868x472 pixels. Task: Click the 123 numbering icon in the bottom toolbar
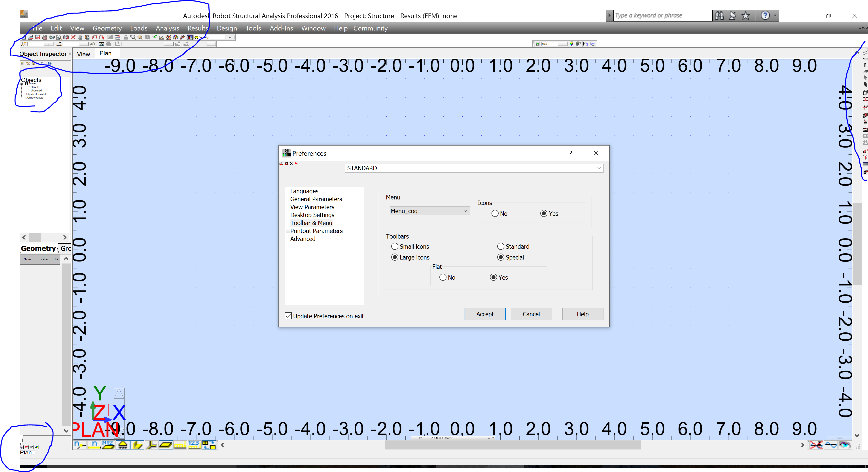(x=194, y=445)
